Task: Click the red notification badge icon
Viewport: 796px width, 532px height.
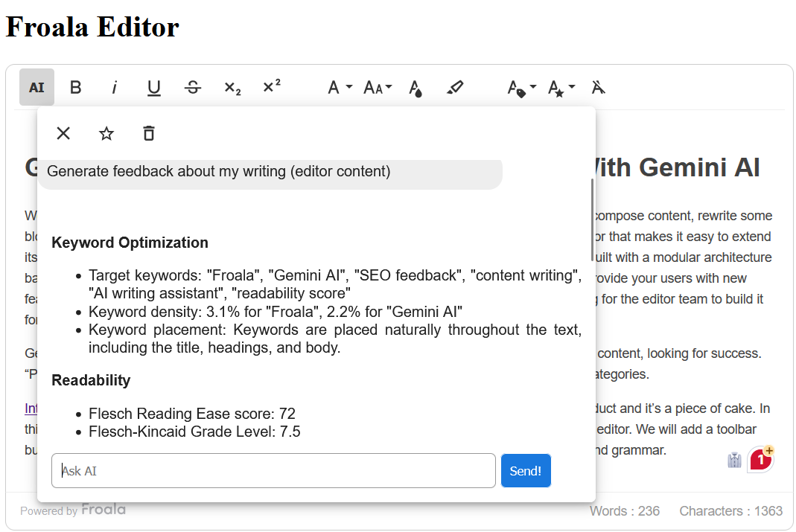Action: coord(760,460)
